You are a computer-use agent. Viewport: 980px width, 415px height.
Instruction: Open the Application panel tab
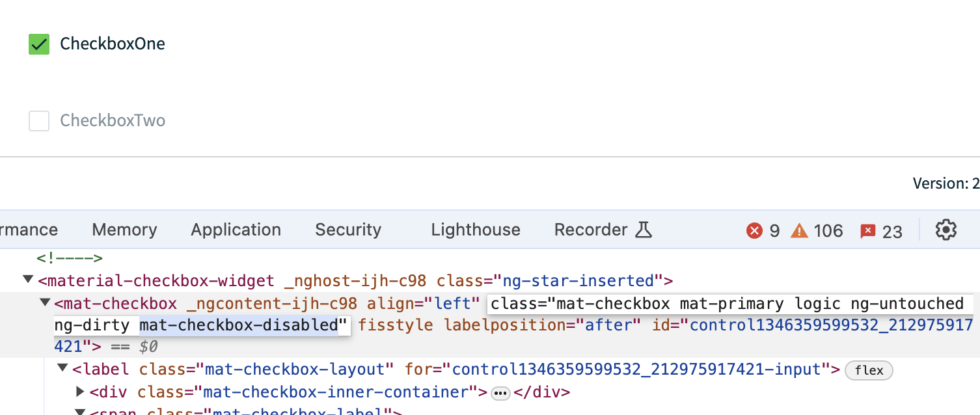(236, 230)
